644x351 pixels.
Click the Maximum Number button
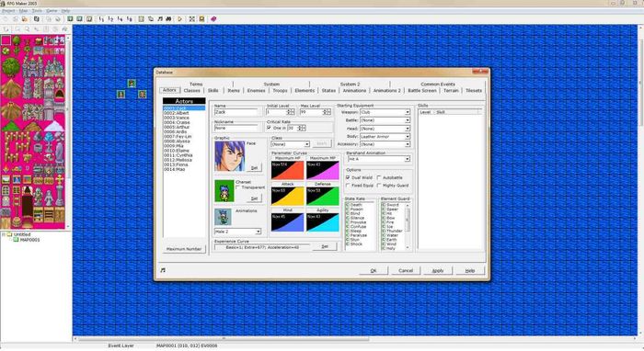point(184,249)
